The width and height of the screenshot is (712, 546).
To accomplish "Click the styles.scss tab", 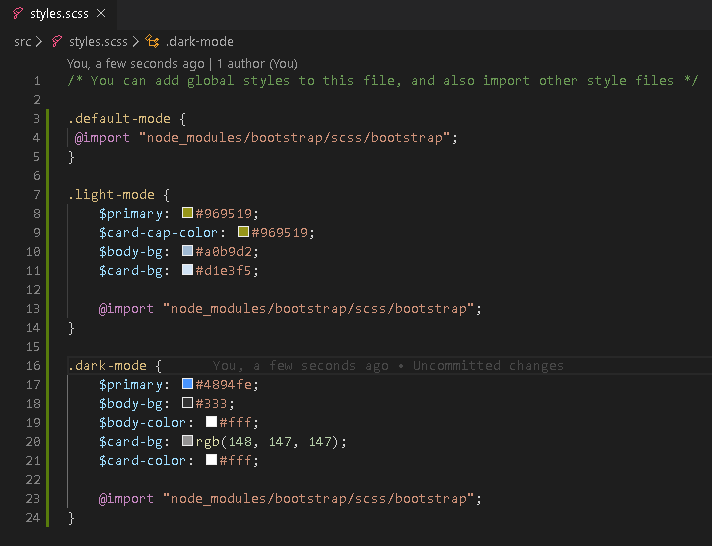I will click(60, 14).
